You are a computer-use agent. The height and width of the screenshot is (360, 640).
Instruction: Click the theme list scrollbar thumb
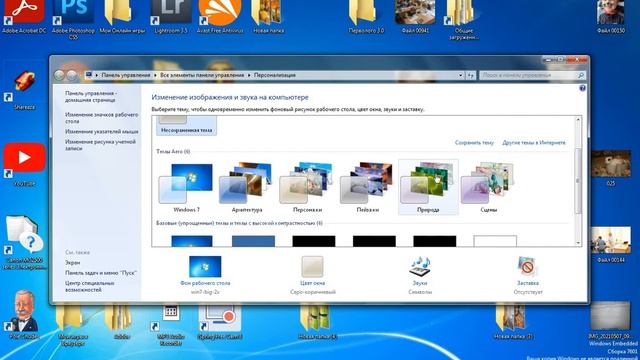coord(578,180)
